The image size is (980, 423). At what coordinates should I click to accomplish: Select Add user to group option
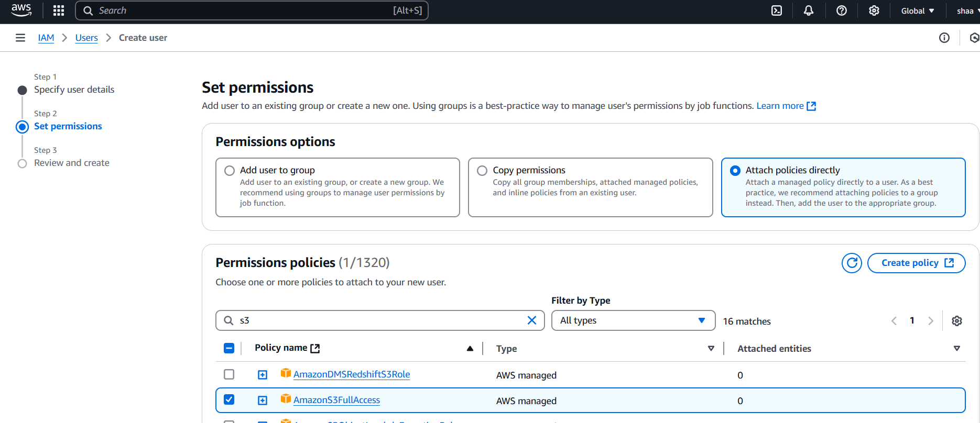click(230, 171)
